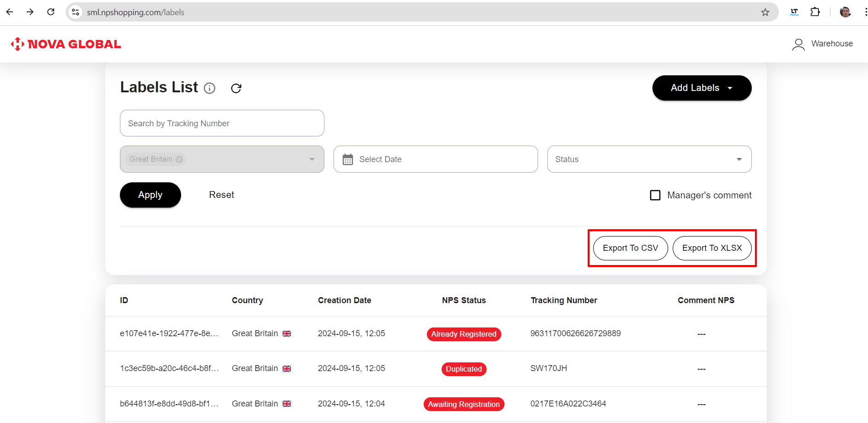
Task: Click the NPS Status column header
Action: [464, 300]
